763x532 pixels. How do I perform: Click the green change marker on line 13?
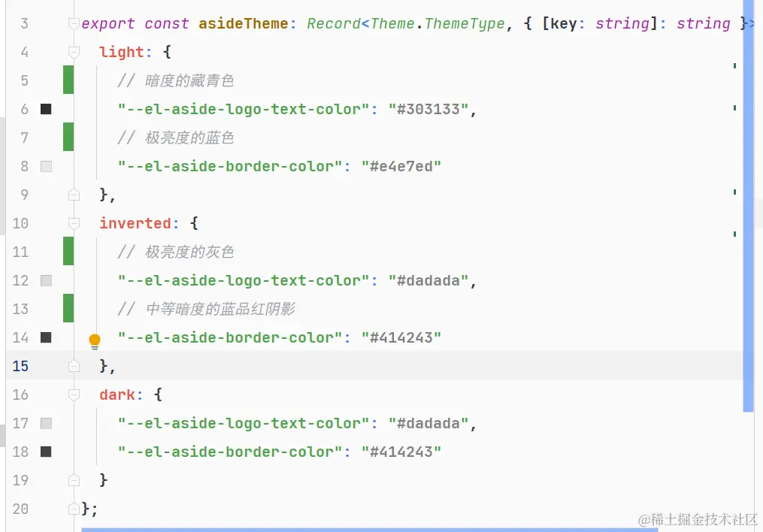pyautogui.click(x=68, y=308)
